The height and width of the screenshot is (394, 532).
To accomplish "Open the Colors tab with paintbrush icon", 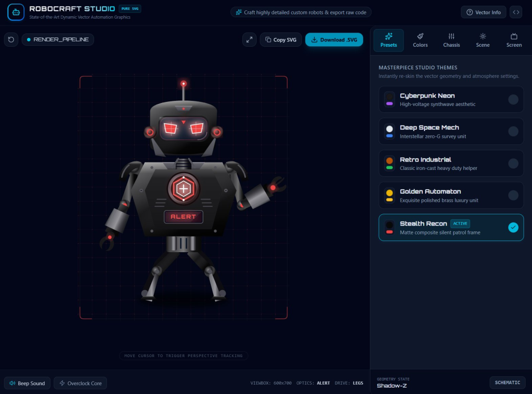I will click(420, 40).
